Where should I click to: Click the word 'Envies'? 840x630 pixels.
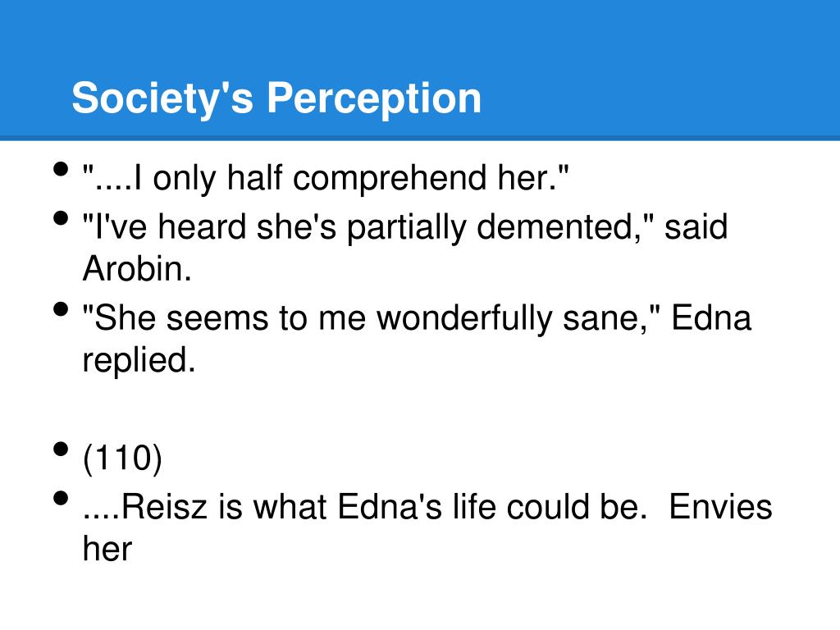[720, 507]
